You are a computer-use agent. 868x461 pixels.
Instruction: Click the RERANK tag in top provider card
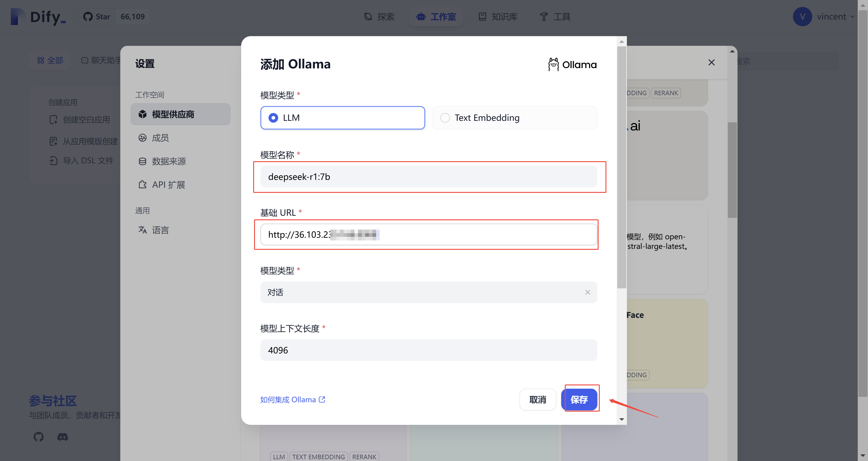[x=666, y=93]
